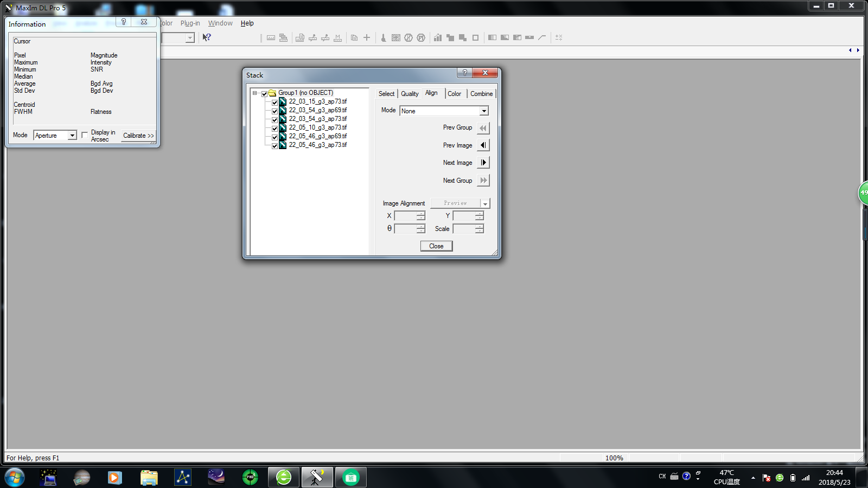Open the toolbar combo box dropdown

[x=190, y=37]
